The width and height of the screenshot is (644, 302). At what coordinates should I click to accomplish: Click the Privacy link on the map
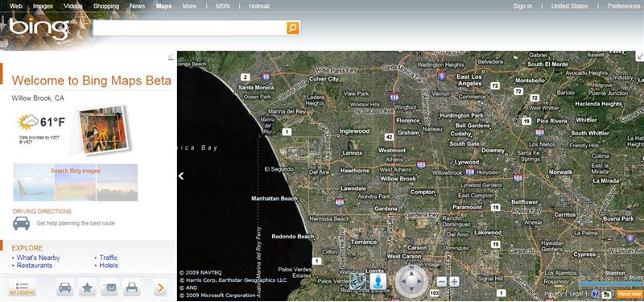[554, 294]
